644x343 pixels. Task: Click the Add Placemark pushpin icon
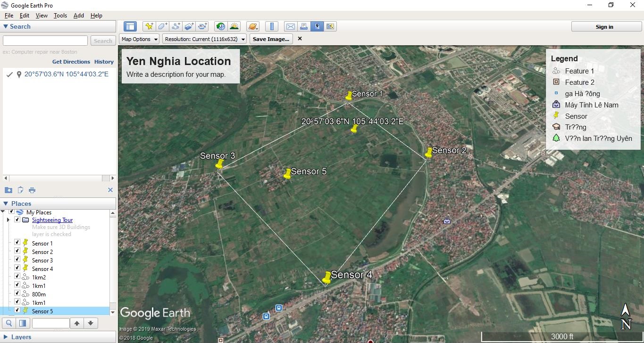click(x=149, y=26)
